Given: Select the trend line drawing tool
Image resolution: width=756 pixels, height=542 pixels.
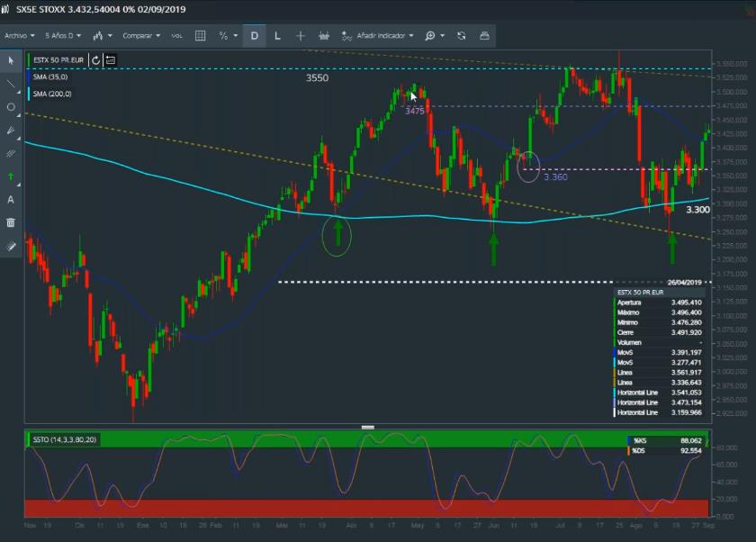Looking at the screenshot, I should click(11, 84).
